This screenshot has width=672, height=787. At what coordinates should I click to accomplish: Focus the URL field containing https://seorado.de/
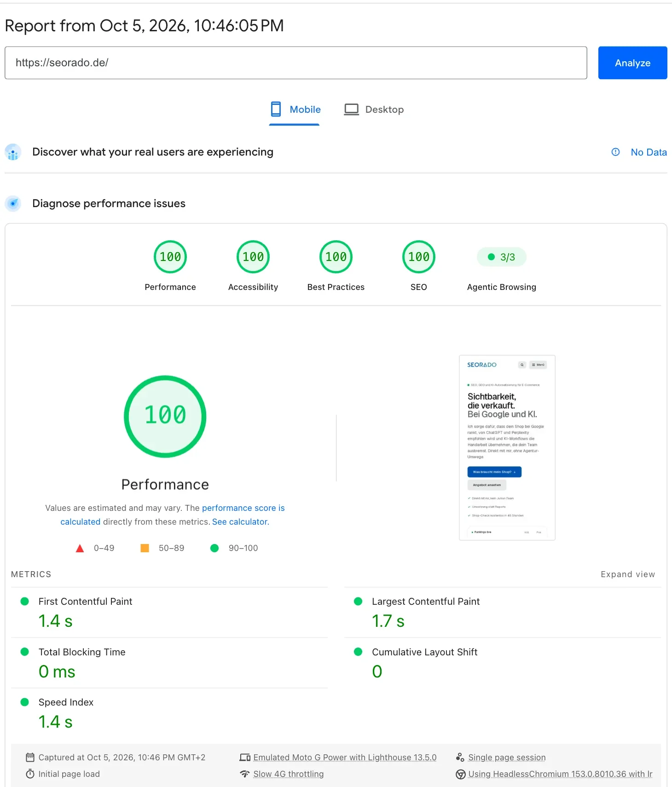pyautogui.click(x=296, y=63)
